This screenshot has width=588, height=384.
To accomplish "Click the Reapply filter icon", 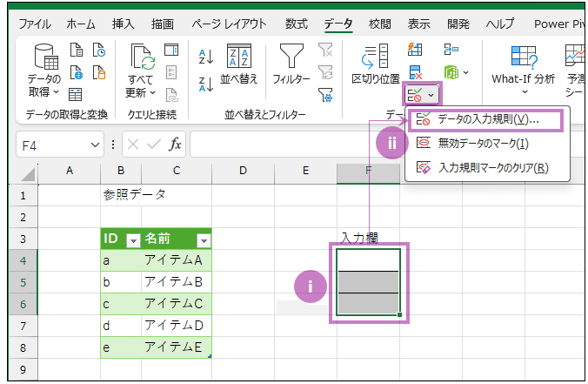I will [325, 72].
